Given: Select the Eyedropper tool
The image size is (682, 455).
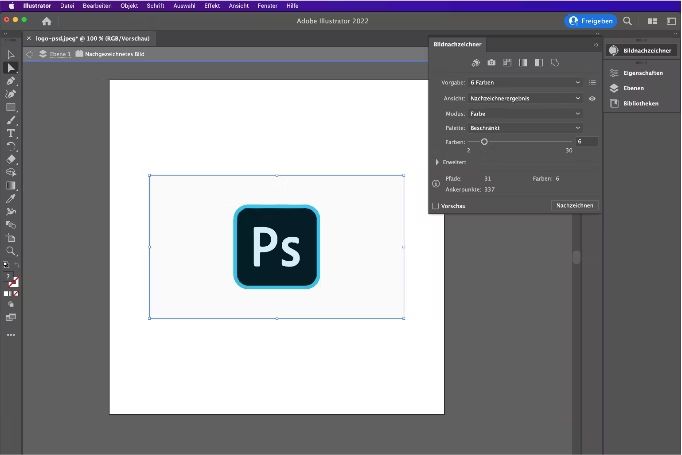Looking at the screenshot, I should [x=11, y=199].
